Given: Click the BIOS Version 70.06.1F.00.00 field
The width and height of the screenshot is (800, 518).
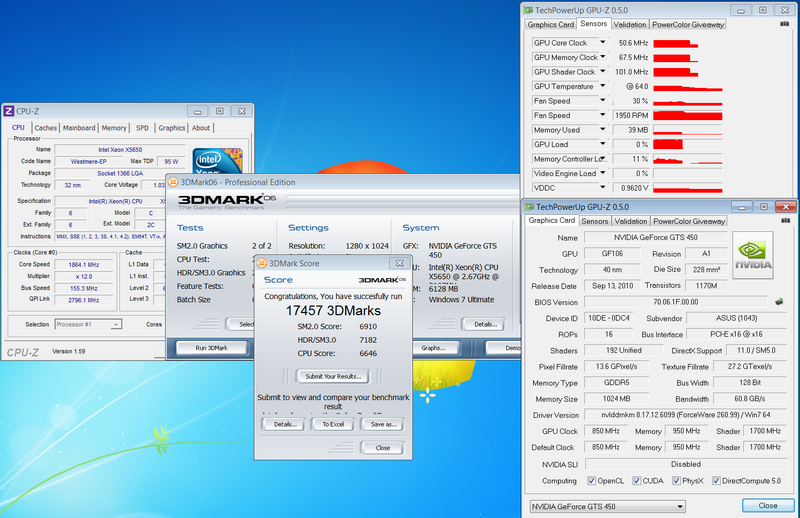Looking at the screenshot, I should 676,302.
